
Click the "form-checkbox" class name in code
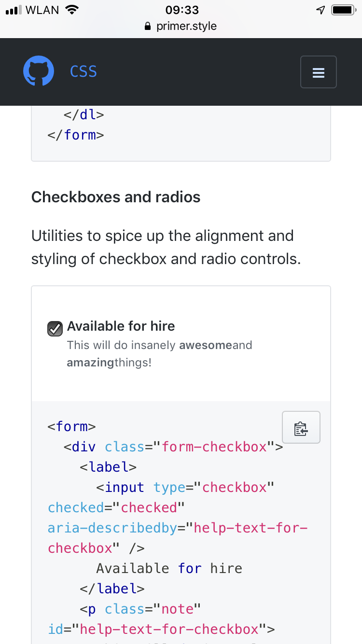[x=212, y=447]
